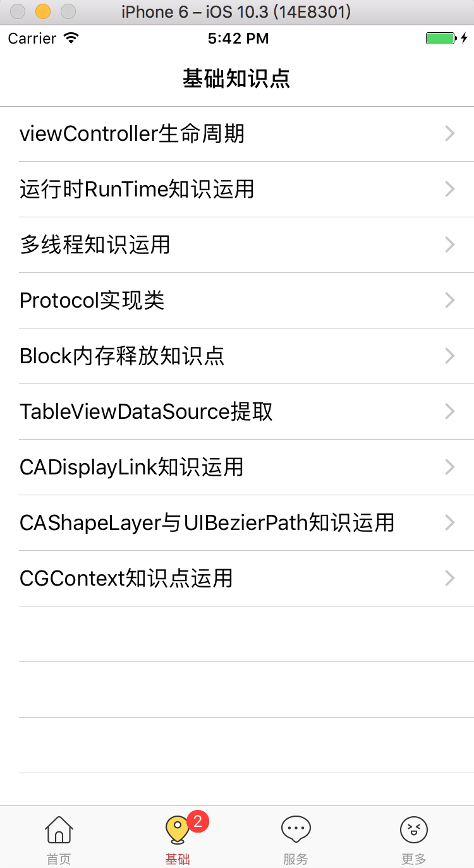
Task: Click the 基础知识点 navigation title
Action: (236, 79)
